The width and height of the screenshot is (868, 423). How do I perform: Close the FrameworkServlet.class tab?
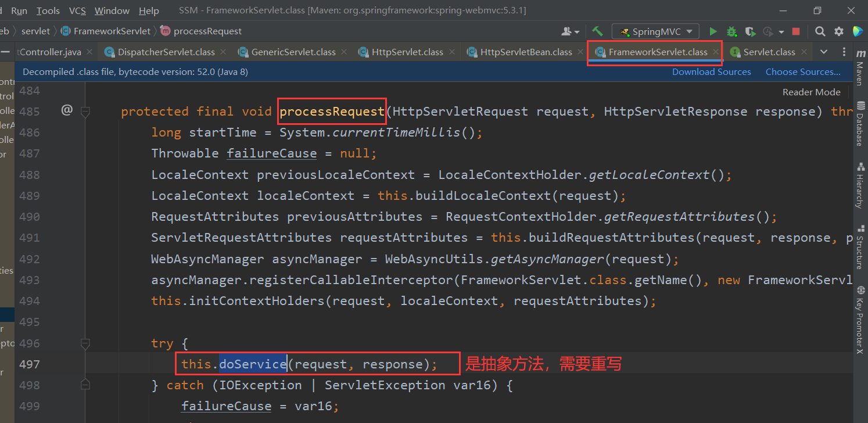coord(717,52)
